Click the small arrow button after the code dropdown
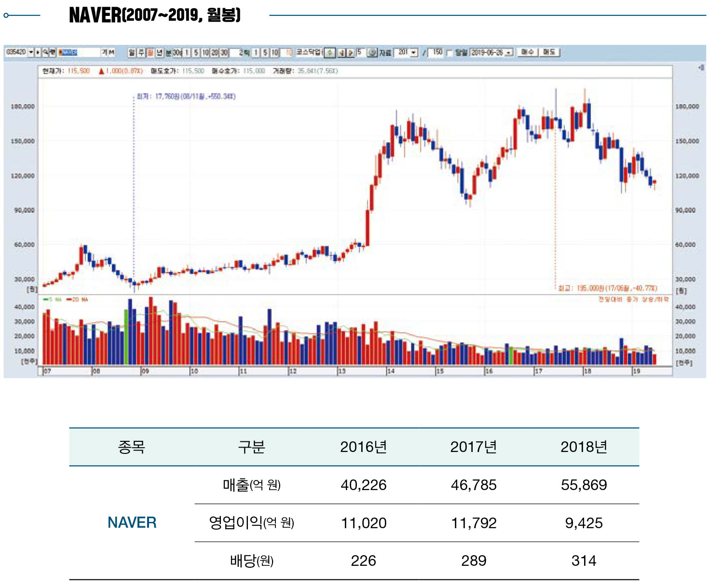The image size is (709, 588). click(38, 52)
